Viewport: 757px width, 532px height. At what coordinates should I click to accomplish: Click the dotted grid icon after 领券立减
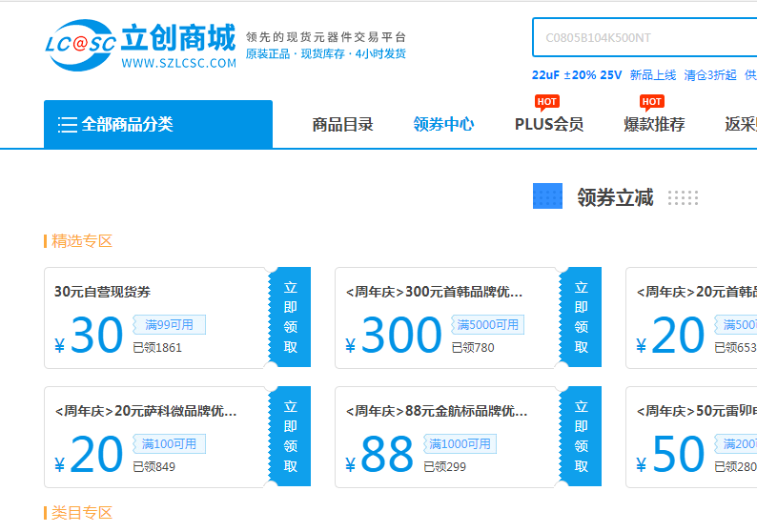[x=683, y=198]
